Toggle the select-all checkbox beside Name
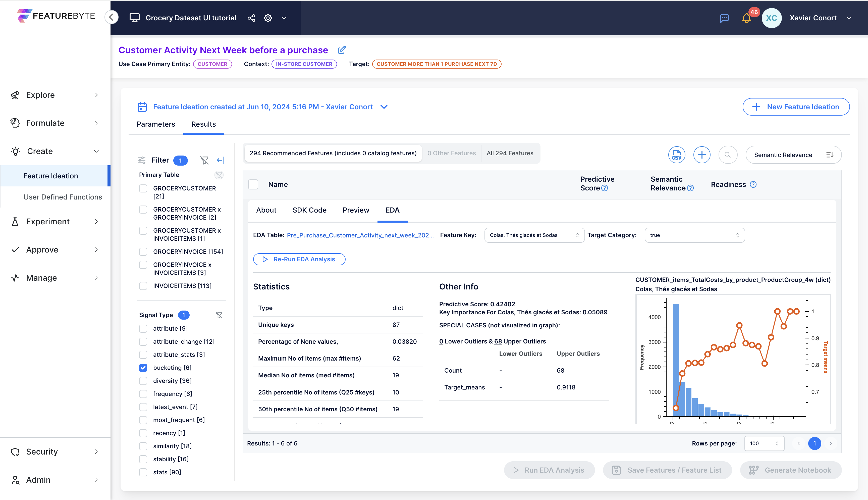868x500 pixels. point(253,184)
